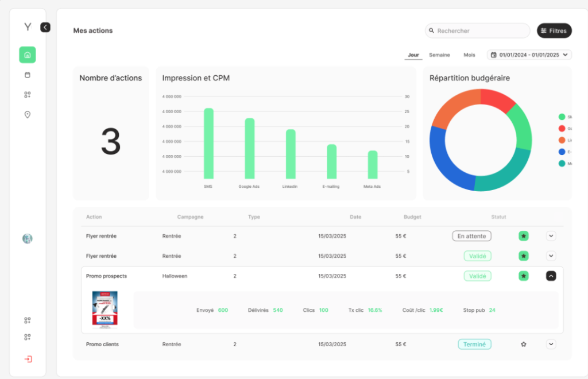Open the calendar icon in sidebar
588x379 pixels.
click(27, 75)
